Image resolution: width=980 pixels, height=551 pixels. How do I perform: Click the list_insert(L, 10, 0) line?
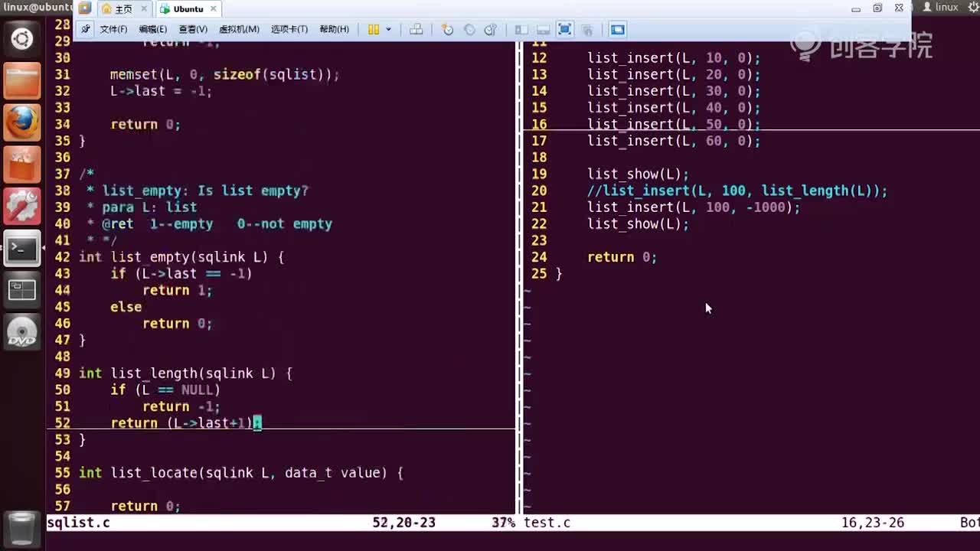(674, 58)
